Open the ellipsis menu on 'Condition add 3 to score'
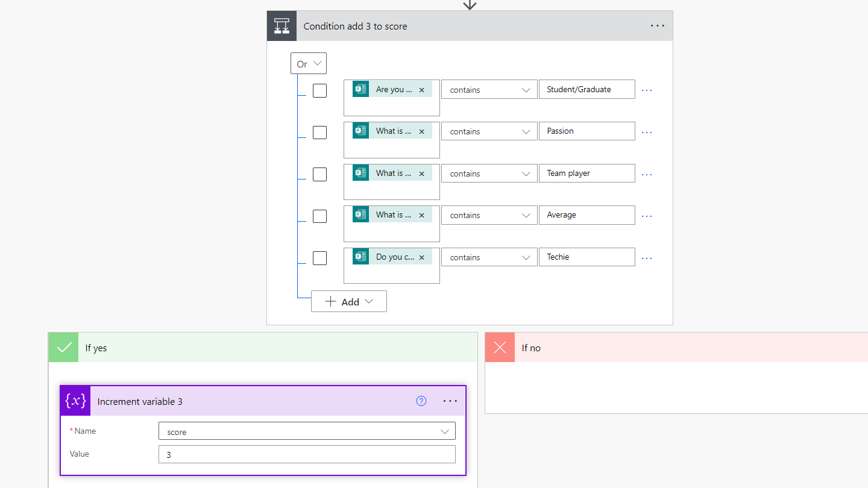Viewport: 868px width, 488px height. (657, 25)
